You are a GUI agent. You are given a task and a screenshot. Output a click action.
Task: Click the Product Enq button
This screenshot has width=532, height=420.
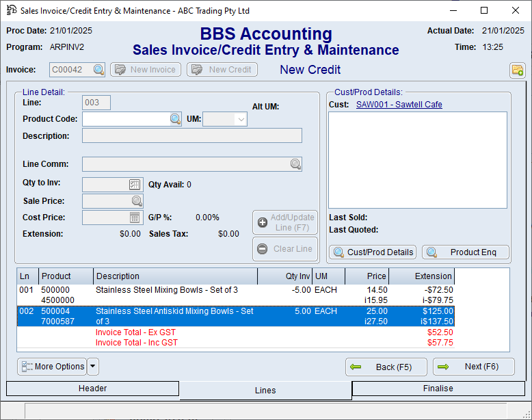coord(466,252)
